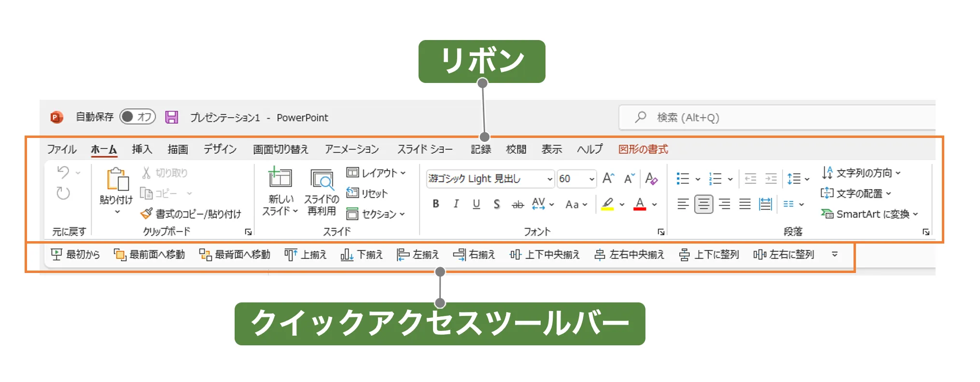980x382 pixels.
Task: Click the Save floppy disk icon
Action: (172, 117)
